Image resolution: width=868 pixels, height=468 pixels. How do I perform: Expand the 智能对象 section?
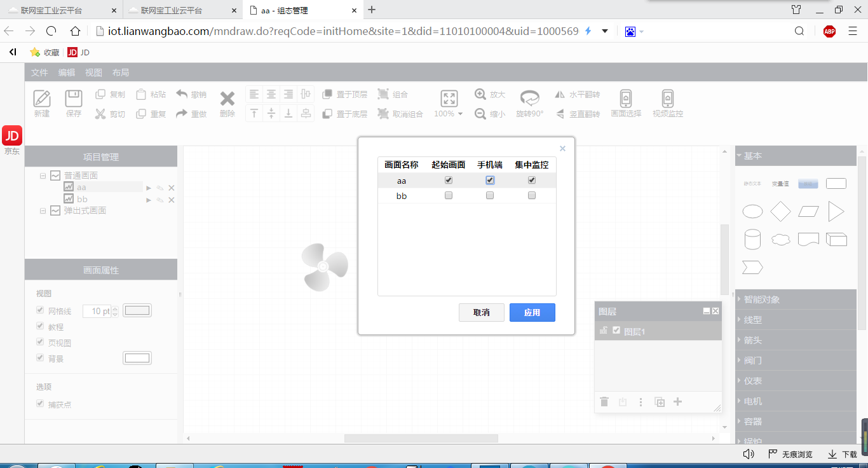point(796,299)
